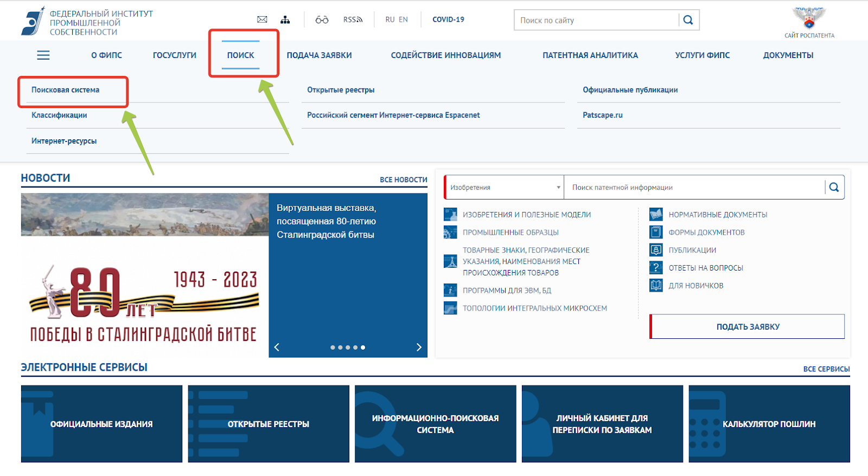Open the ГОСУСЛУГИ menu

coord(175,55)
